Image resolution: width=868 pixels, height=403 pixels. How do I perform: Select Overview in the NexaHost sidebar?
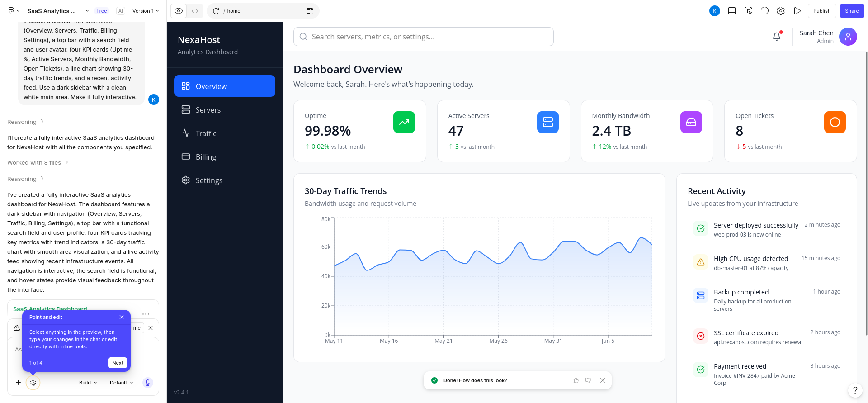[x=225, y=86]
